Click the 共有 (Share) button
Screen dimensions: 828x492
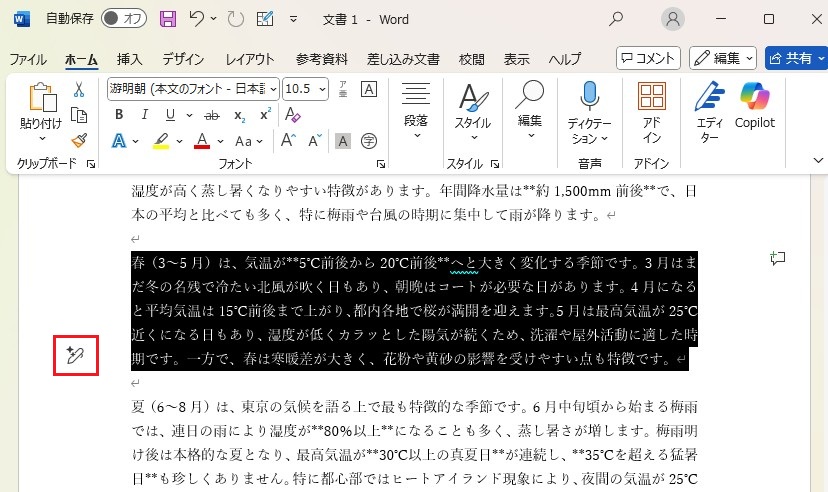coord(795,58)
